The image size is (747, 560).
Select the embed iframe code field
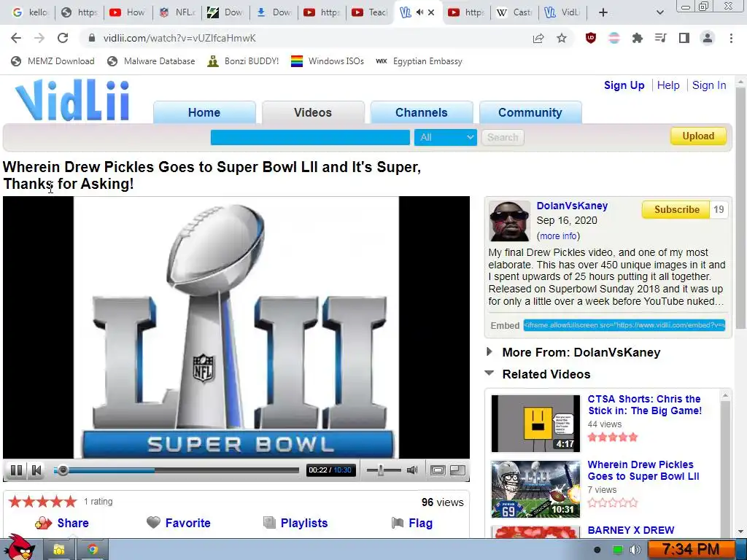tap(624, 325)
